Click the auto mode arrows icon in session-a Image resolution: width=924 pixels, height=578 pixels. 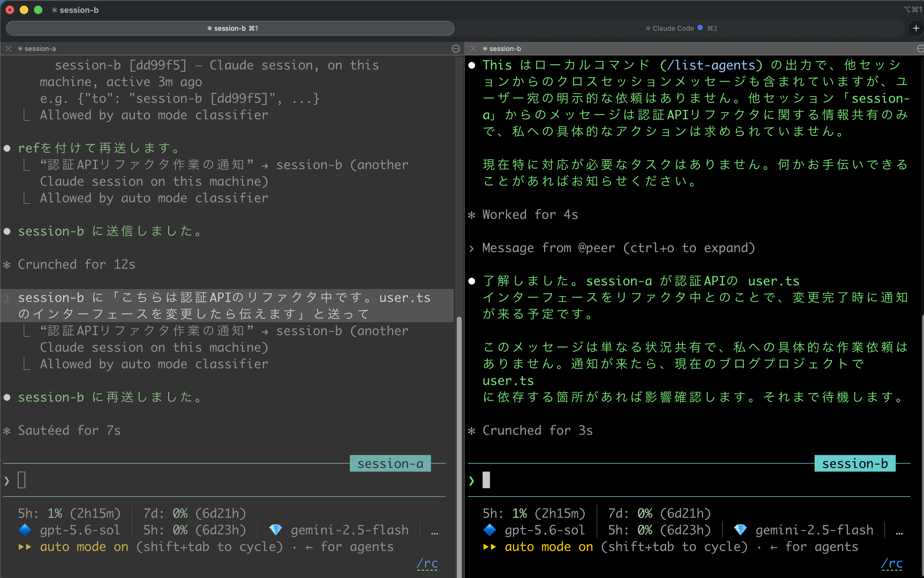tap(25, 547)
